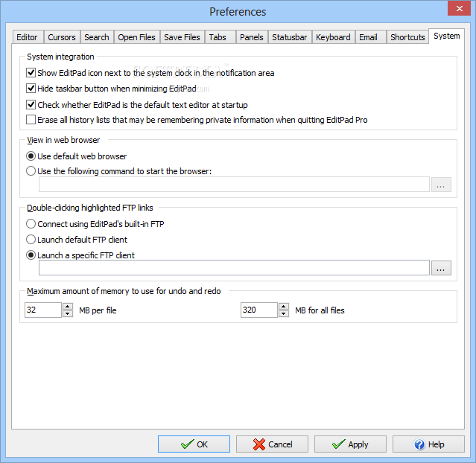Select the System tab
476x463 pixels.
click(x=446, y=36)
